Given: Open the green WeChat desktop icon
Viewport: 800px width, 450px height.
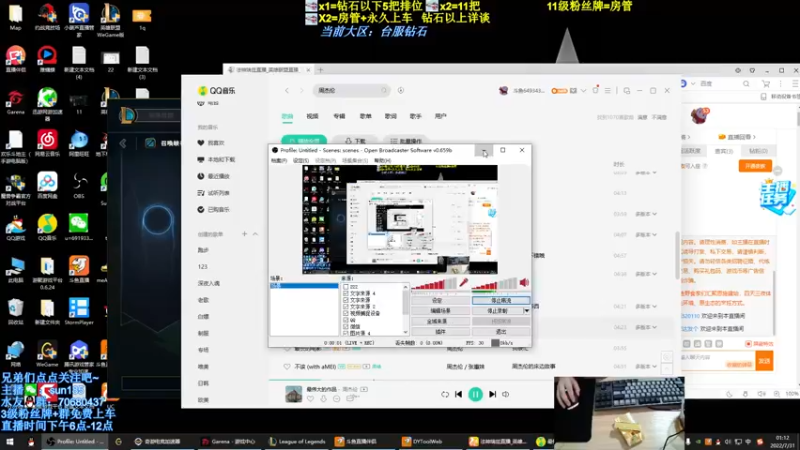Looking at the screenshot, I should pos(79,227).
